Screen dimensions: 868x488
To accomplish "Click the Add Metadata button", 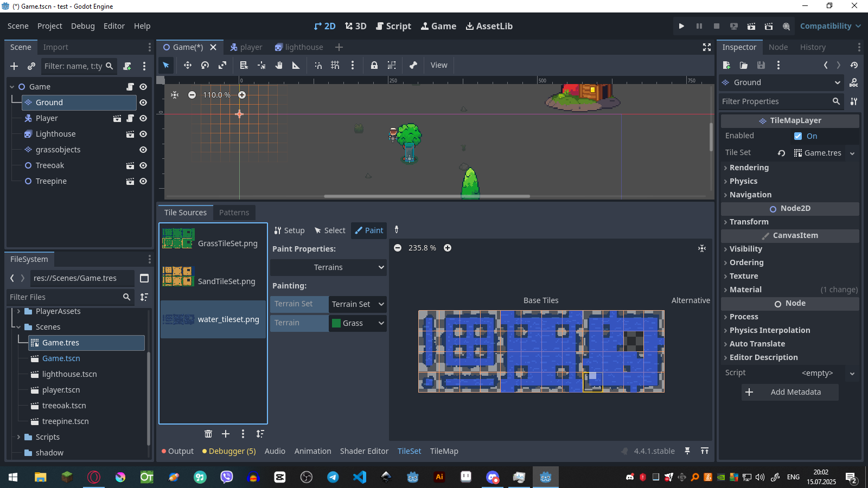I will coord(789,391).
